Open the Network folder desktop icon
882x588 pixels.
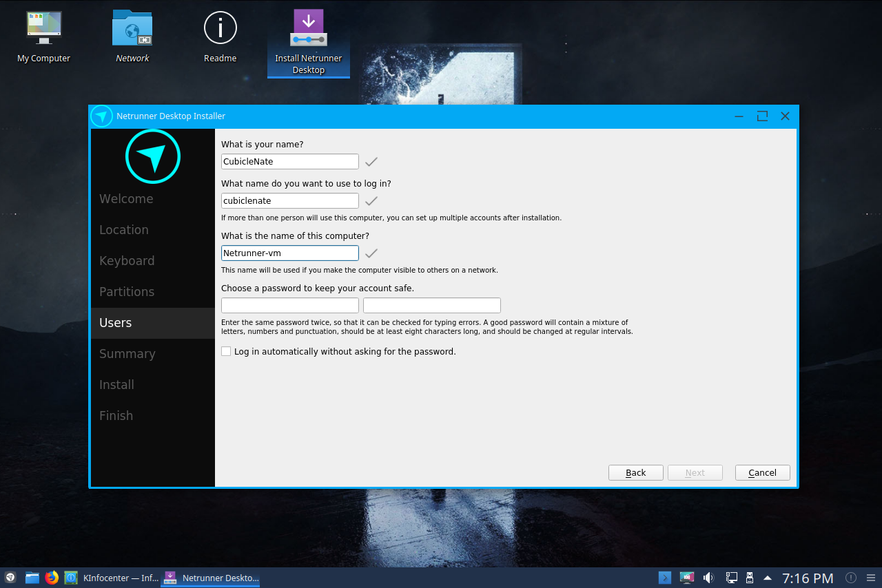132,36
